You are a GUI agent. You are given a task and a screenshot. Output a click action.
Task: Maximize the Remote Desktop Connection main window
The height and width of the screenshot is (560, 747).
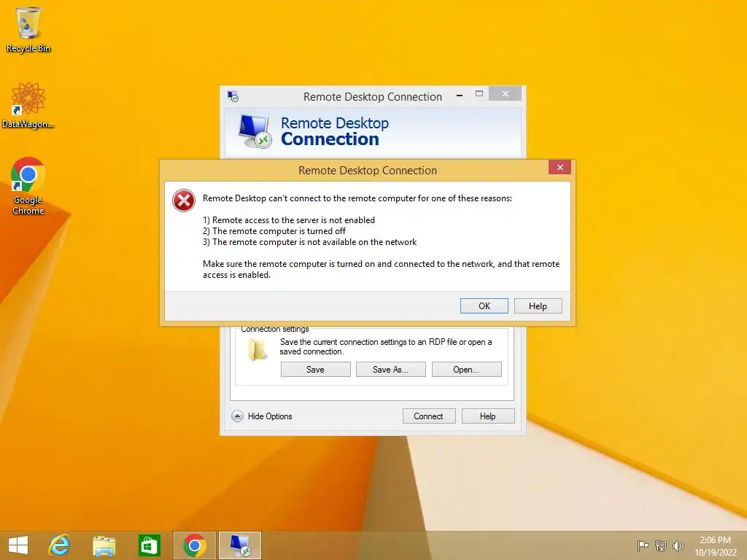coord(479,94)
